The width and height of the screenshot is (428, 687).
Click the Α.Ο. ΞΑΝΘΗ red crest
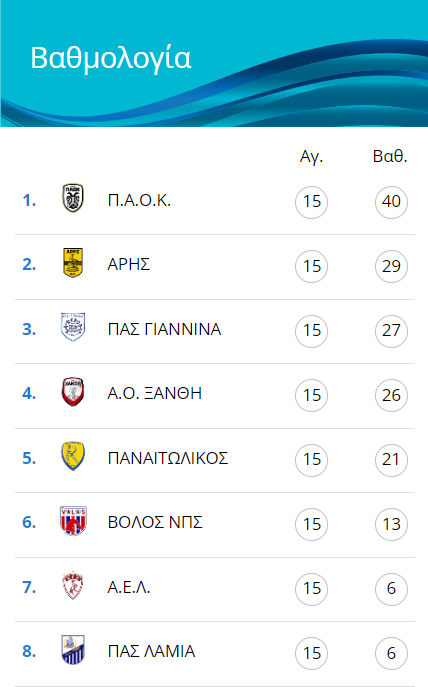(x=73, y=391)
